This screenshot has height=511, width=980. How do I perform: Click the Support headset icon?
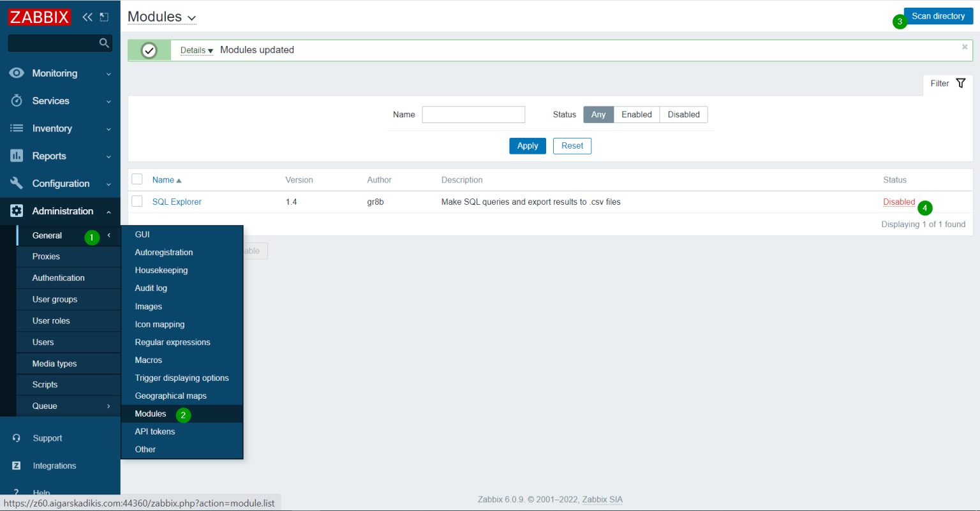[x=16, y=438]
